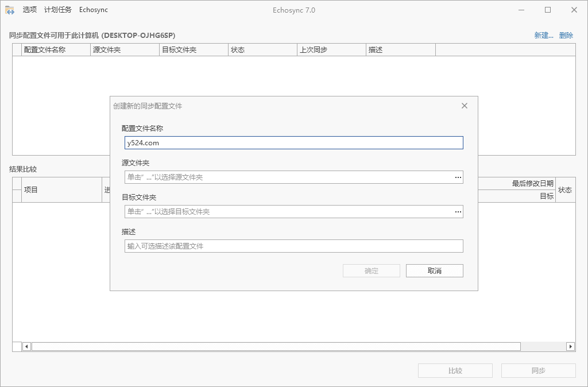Click the scroll-left arrow of results scrollbar
This screenshot has width=588, height=387.
point(26,346)
